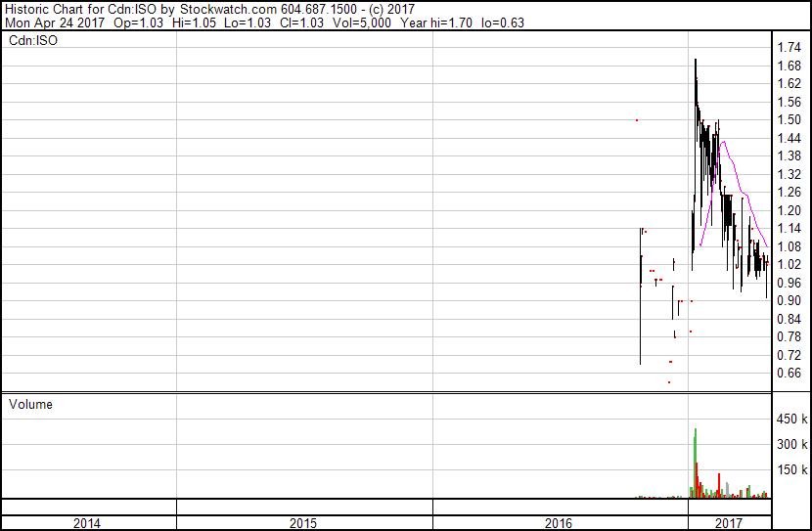The image size is (812, 531).
Task: Click the isolated red dot at 1.50
Action: click(x=637, y=120)
